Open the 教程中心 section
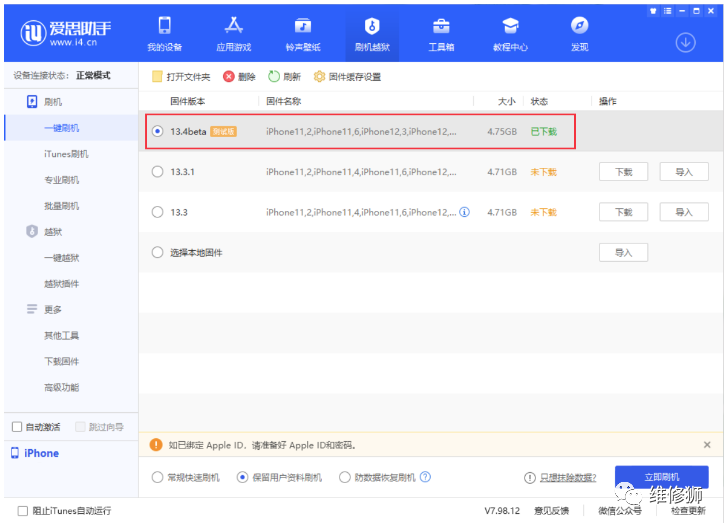Viewport: 726px width, 527px height. point(510,33)
